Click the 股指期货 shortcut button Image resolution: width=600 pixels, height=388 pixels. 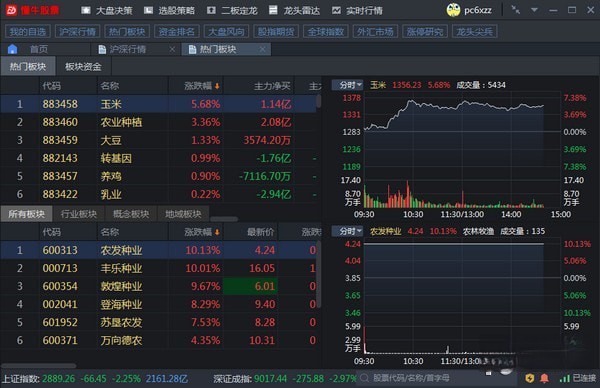[x=276, y=31]
